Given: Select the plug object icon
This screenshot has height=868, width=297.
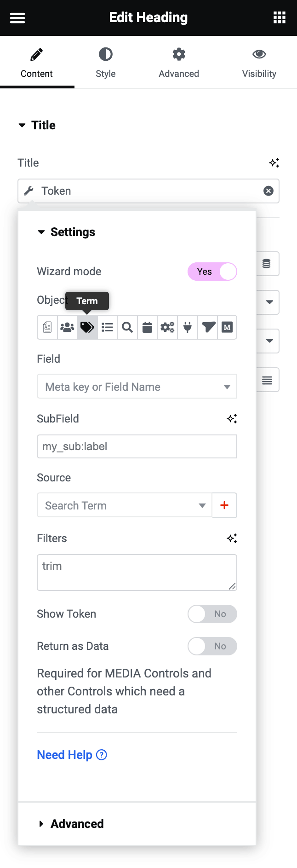Looking at the screenshot, I should [x=188, y=327].
